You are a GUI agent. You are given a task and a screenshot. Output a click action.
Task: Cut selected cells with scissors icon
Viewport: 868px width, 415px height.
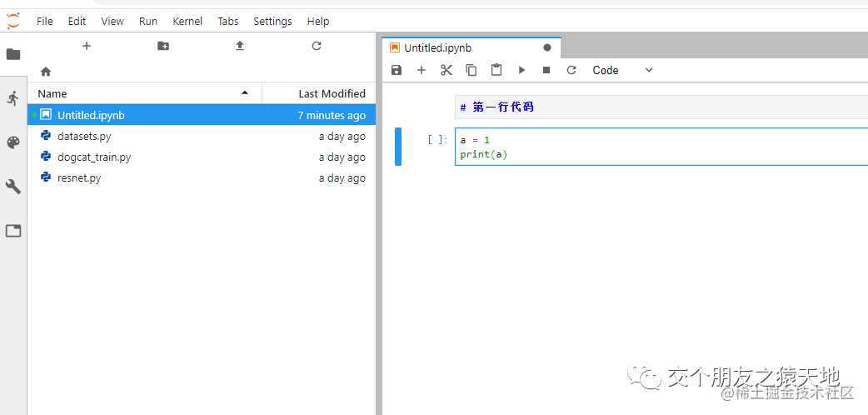click(446, 70)
